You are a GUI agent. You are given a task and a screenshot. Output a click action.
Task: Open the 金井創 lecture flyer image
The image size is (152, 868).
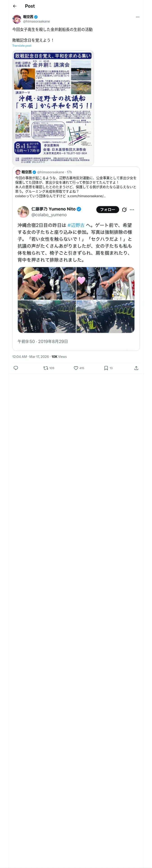53,108
